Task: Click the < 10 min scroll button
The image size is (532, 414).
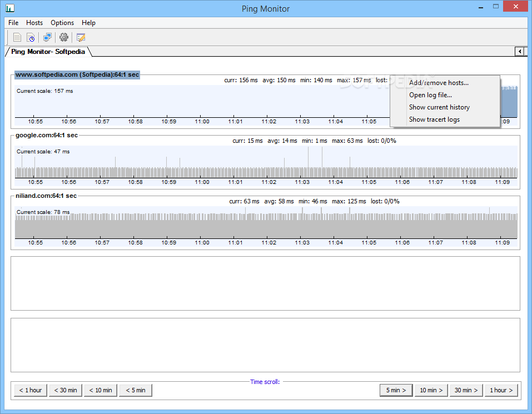Action: click(101, 390)
